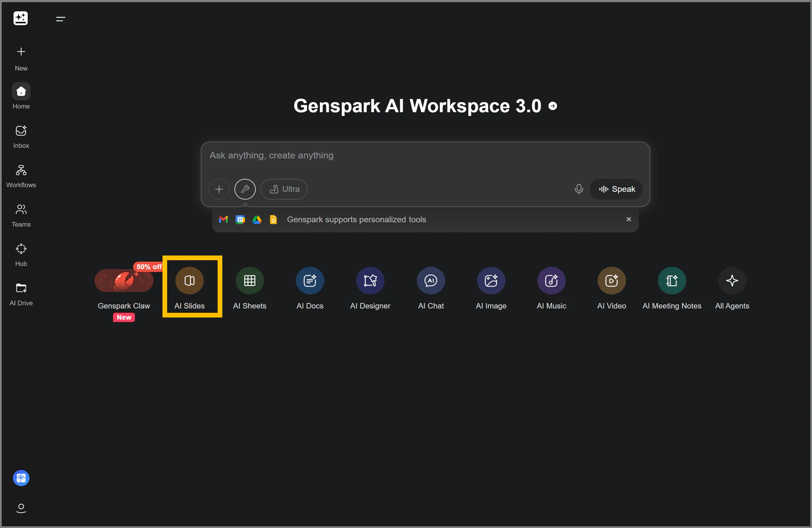The width and height of the screenshot is (812, 528).
Task: Open AI Designer
Action: 370,289
